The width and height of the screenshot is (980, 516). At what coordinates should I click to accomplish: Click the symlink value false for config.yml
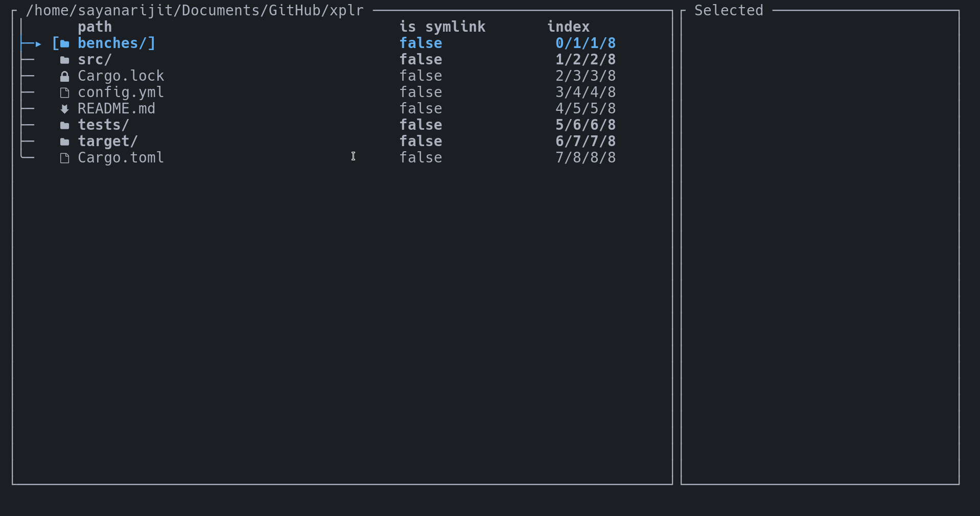click(x=421, y=92)
